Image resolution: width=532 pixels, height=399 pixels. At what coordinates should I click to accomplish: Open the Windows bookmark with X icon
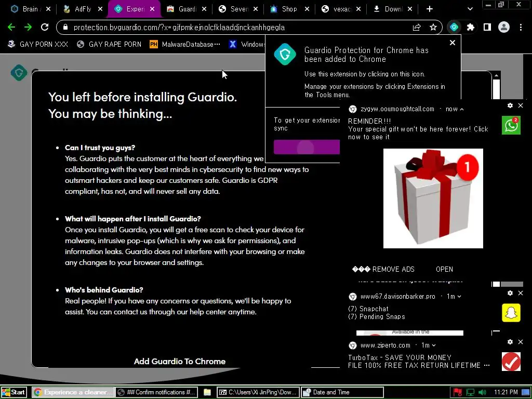(247, 44)
